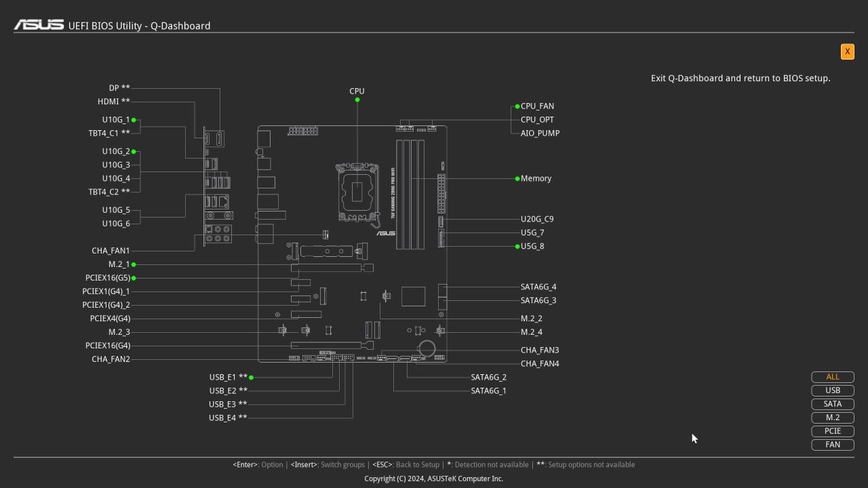Select the U10G_4 port label
Viewport: 868px width, 488px height.
(x=116, y=179)
